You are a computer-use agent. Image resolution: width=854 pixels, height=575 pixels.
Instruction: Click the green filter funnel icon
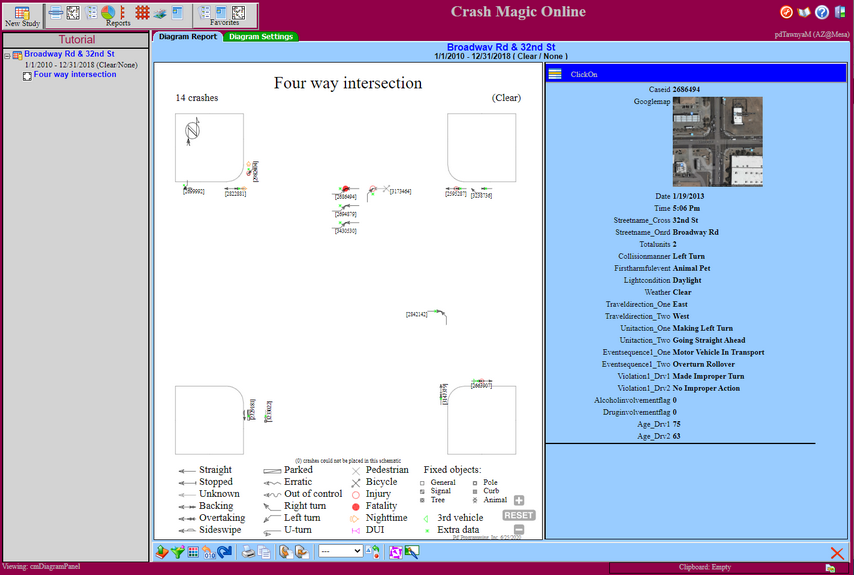coord(177,551)
